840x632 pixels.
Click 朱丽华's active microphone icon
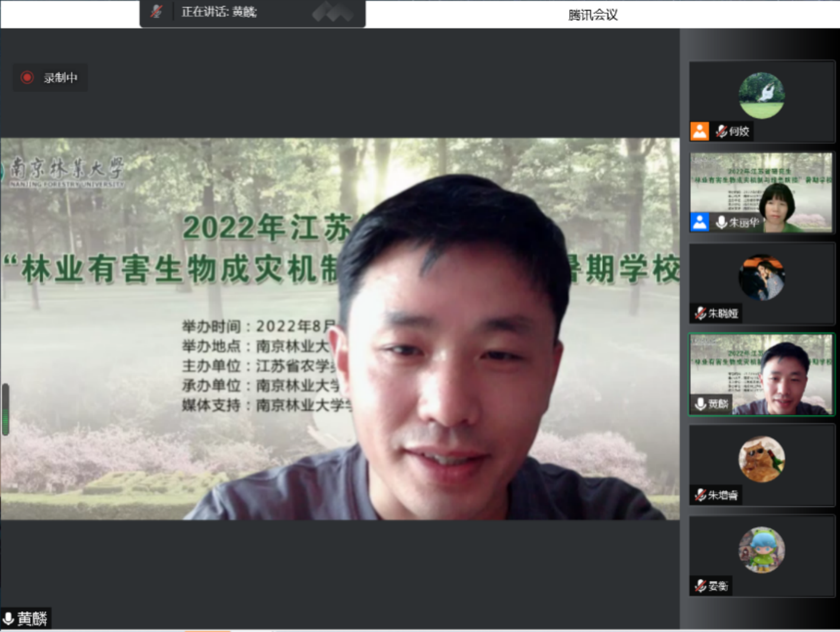(721, 223)
